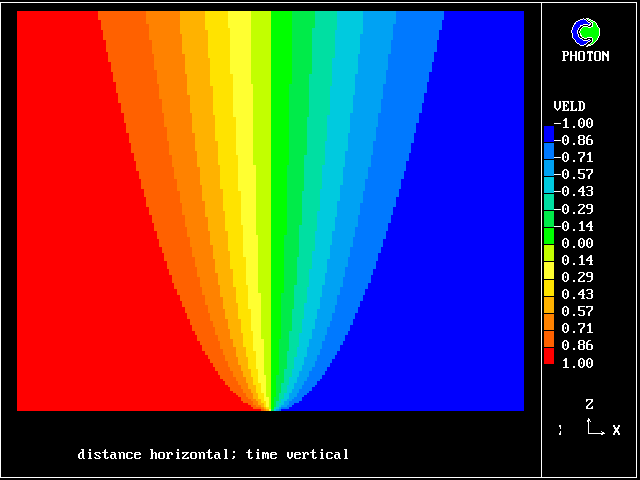The width and height of the screenshot is (640, 480).
Task: Click the -1.00 value atop the legend
Action: [575, 123]
